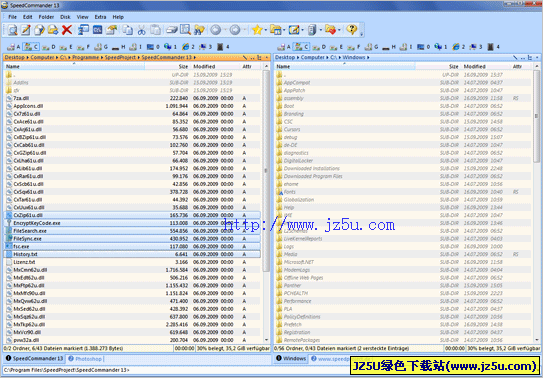
Task: Click SpeedProject in left path breadcrumb
Action: (x=120, y=57)
